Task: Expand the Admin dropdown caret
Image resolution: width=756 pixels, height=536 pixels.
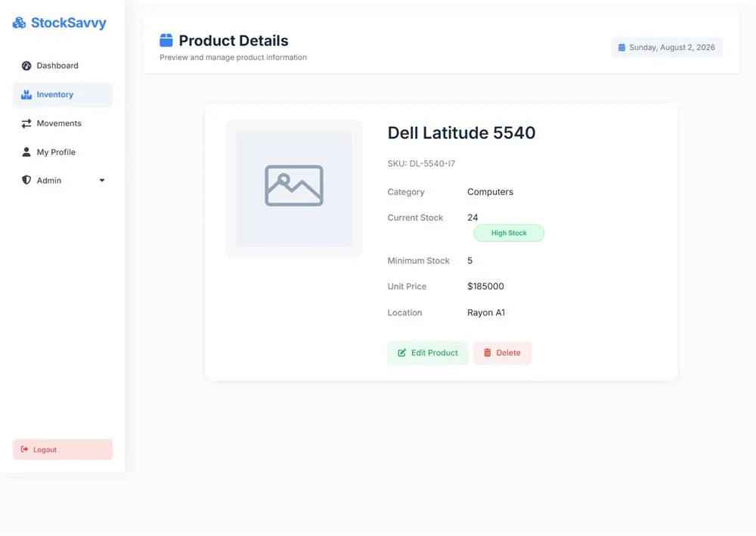Action: tap(102, 180)
